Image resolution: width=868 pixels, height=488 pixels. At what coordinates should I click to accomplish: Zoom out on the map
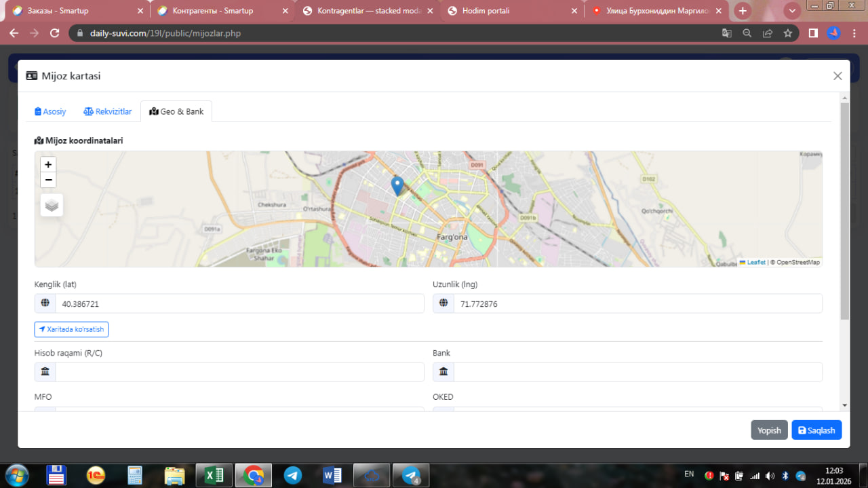[x=48, y=180]
